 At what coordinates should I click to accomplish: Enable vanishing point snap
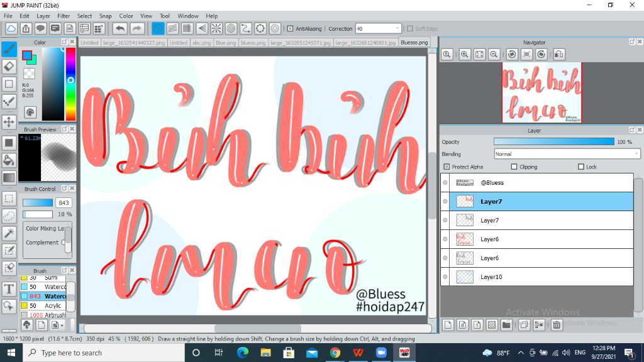(202, 29)
